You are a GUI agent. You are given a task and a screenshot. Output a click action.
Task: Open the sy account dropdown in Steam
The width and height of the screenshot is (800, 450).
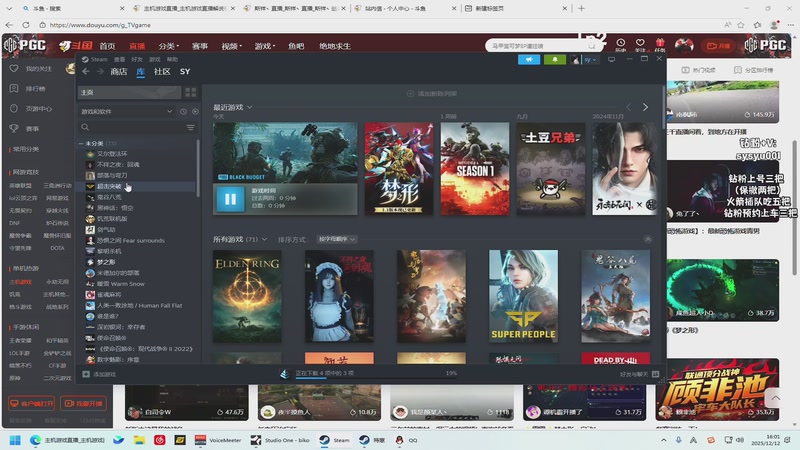pyautogui.click(x=591, y=60)
